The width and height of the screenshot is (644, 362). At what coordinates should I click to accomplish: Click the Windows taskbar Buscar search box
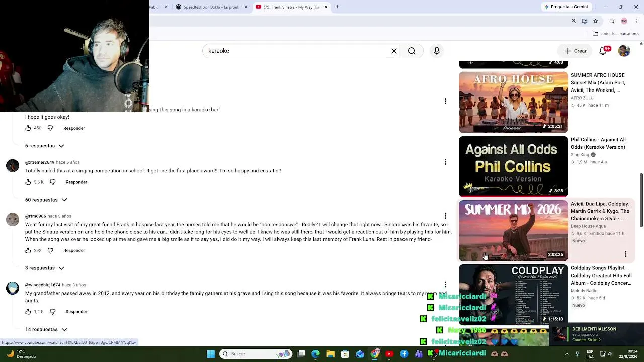coord(257,354)
